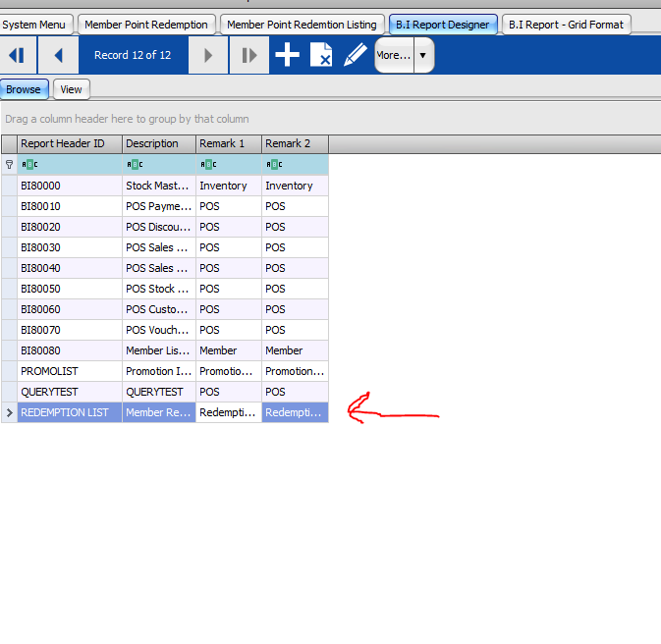This screenshot has width=661, height=644.
Task: Open the More... dropdown arrow
Action: 422,56
